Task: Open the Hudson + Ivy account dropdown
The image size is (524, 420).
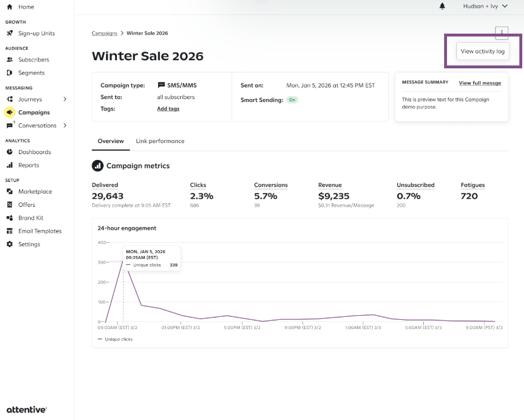Action: (x=485, y=6)
